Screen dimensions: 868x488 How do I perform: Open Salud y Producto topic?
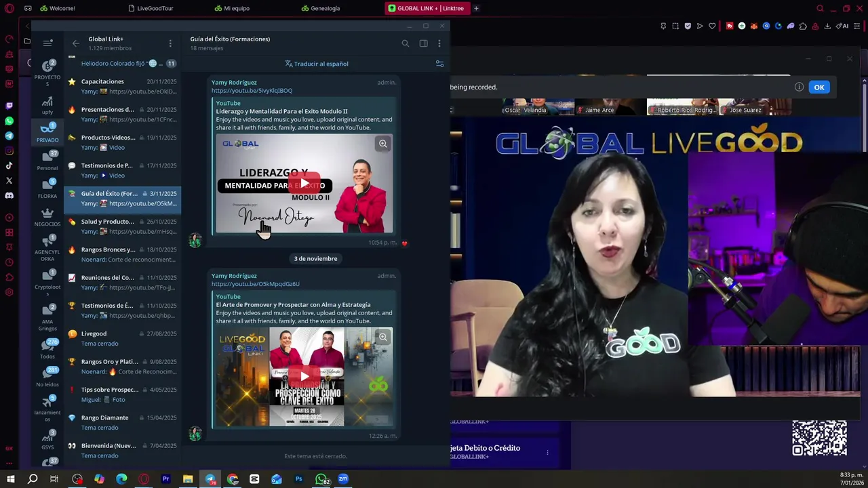coord(123,226)
